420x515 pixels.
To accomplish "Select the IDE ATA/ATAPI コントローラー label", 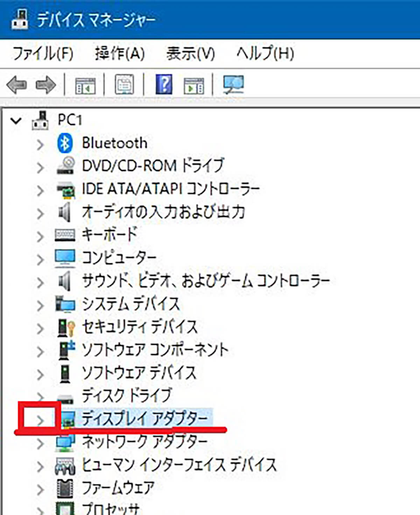I will [171, 189].
